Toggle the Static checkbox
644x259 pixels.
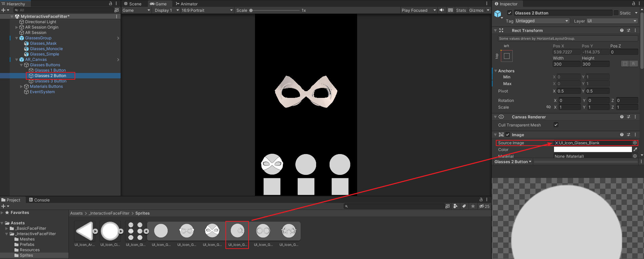point(616,13)
